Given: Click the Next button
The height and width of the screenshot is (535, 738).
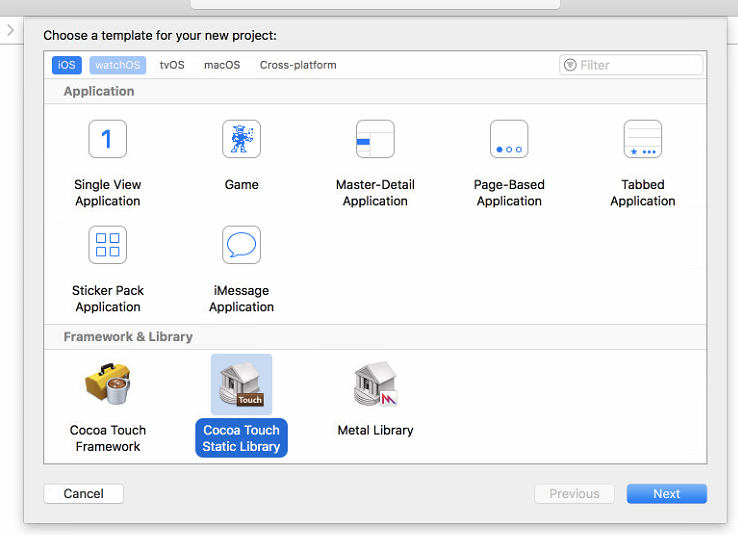Looking at the screenshot, I should click(666, 494).
